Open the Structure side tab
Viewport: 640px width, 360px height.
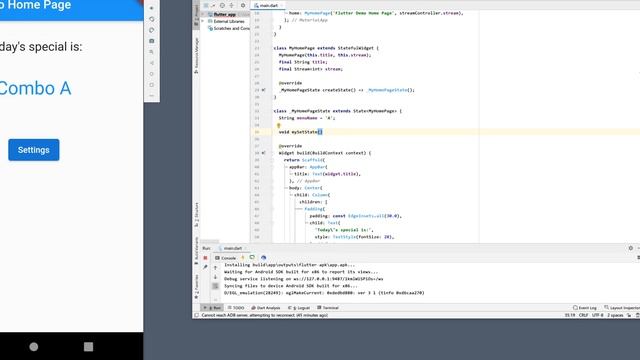pyautogui.click(x=196, y=215)
